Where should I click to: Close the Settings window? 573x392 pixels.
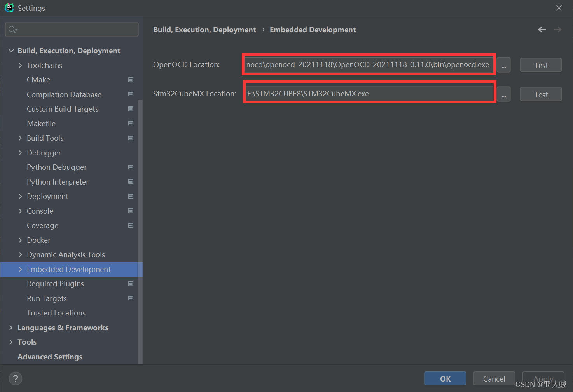(x=559, y=8)
